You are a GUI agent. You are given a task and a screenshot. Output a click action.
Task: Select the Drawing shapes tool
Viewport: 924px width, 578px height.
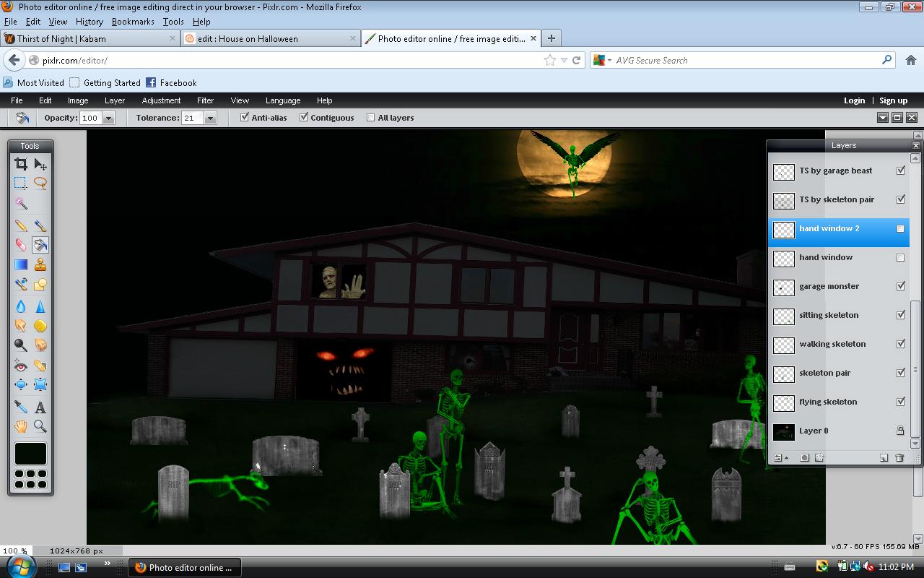click(40, 285)
